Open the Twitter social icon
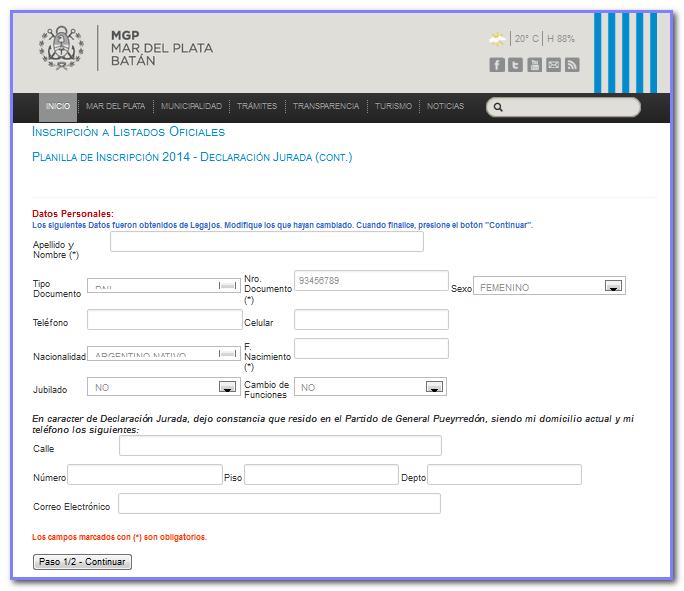Image resolution: width=684 pixels, height=591 pixels. coord(515,65)
